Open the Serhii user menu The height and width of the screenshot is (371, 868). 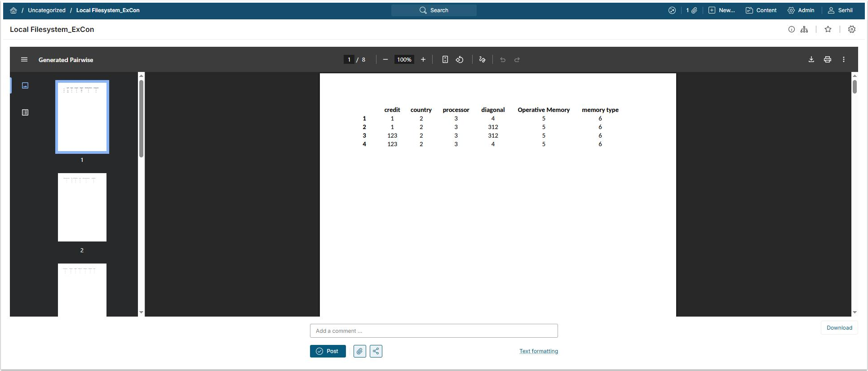(840, 10)
